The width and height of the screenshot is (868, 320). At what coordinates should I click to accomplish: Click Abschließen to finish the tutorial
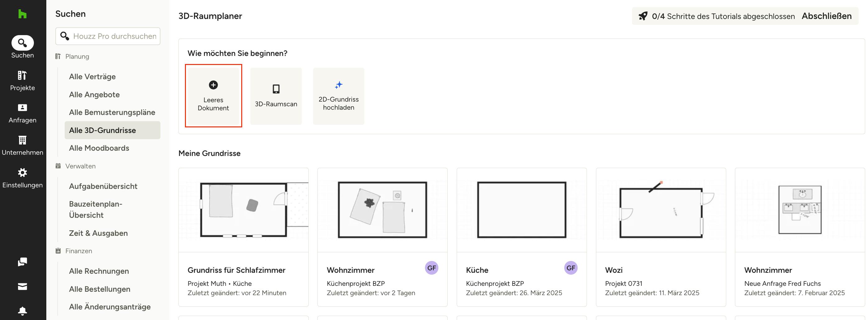pyautogui.click(x=826, y=16)
